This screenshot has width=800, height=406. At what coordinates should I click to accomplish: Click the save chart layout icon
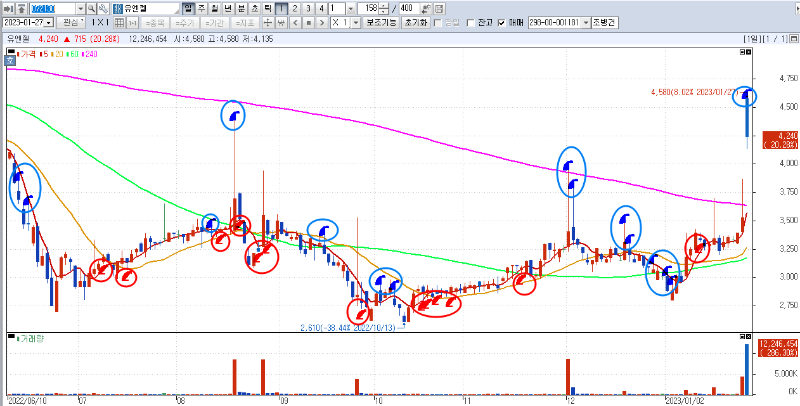tap(439, 9)
